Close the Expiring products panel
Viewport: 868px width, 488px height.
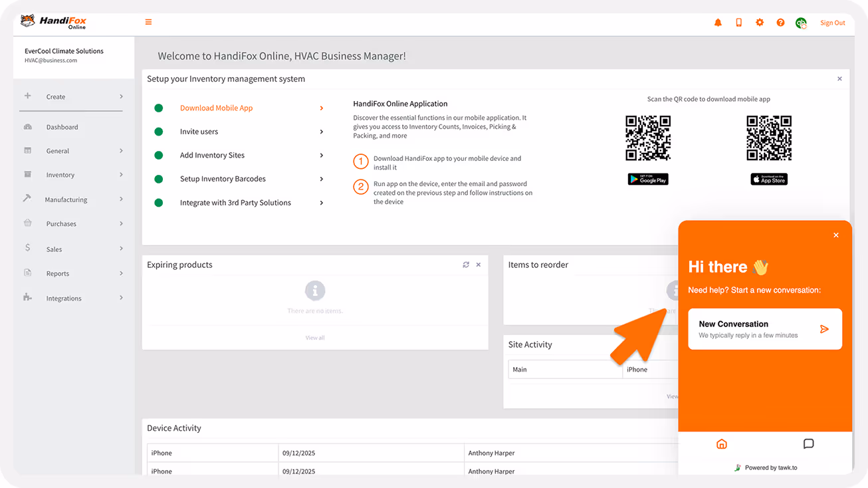click(479, 265)
